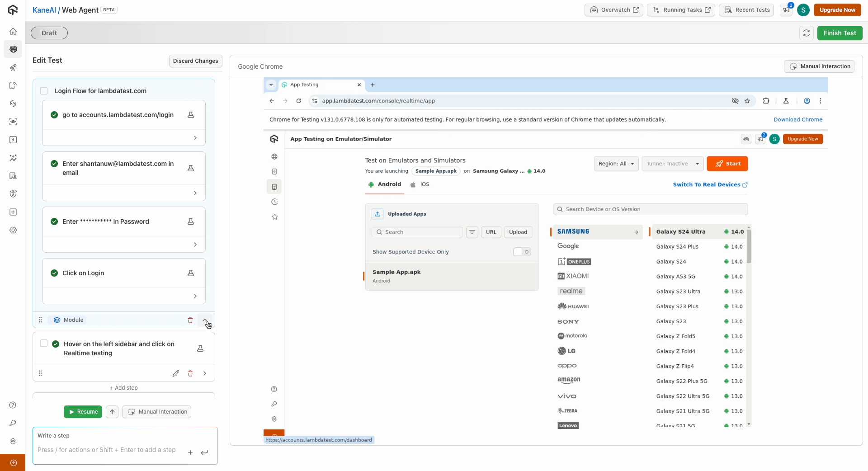Screen dimensions: 868x471
Task: Open the Home icon in KaneAI sidebar
Action: tap(13, 31)
